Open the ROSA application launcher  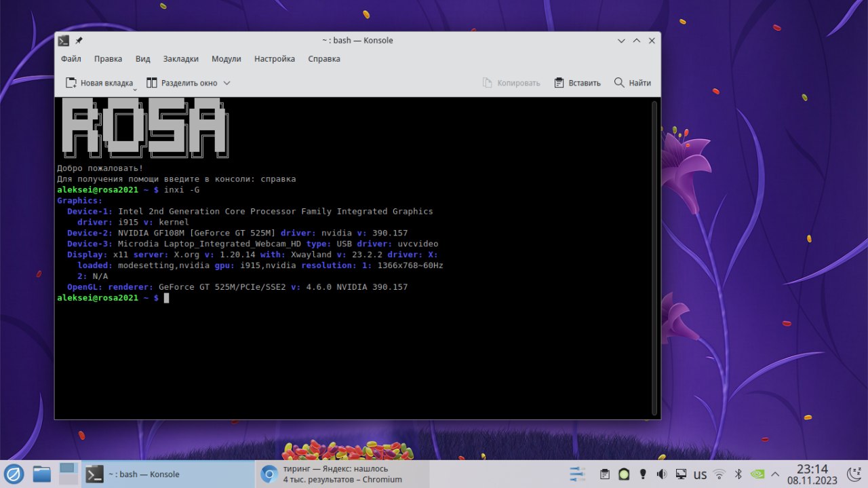[x=14, y=474]
